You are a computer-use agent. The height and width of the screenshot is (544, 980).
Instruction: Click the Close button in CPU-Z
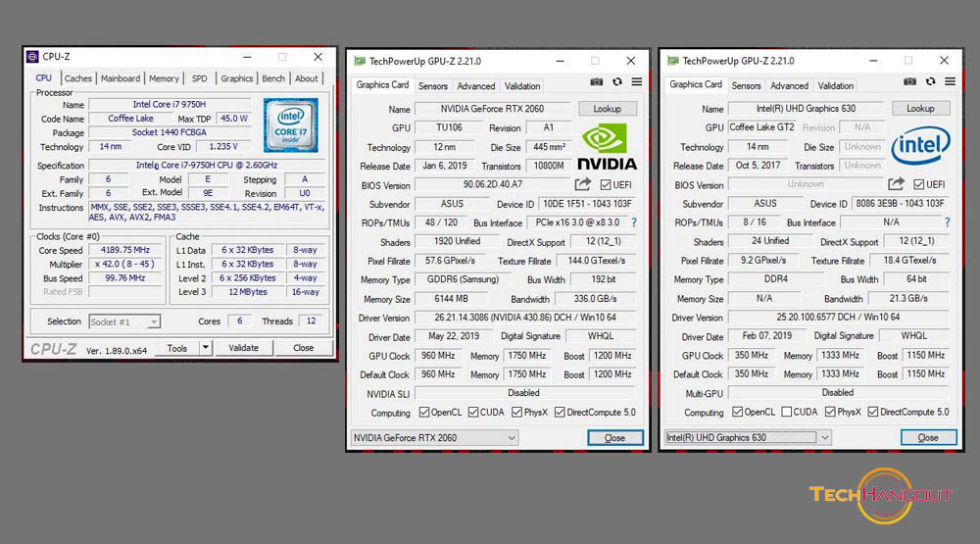click(x=303, y=348)
